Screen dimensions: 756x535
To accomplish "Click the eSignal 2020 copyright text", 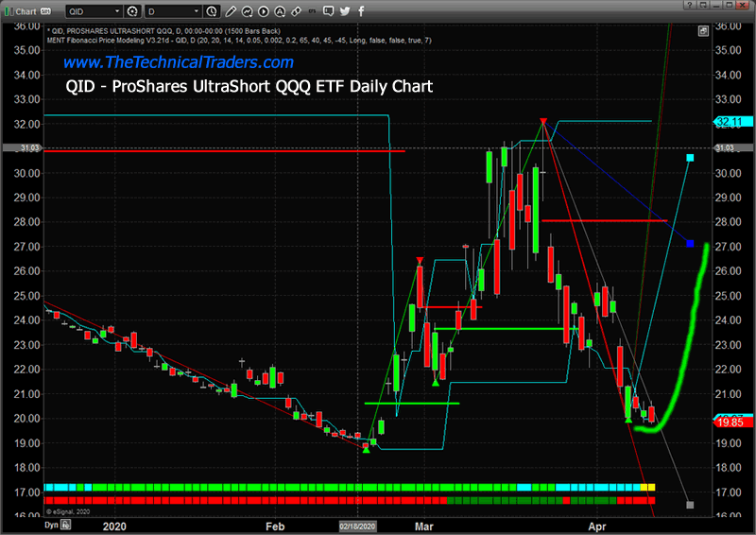I will coord(68,512).
